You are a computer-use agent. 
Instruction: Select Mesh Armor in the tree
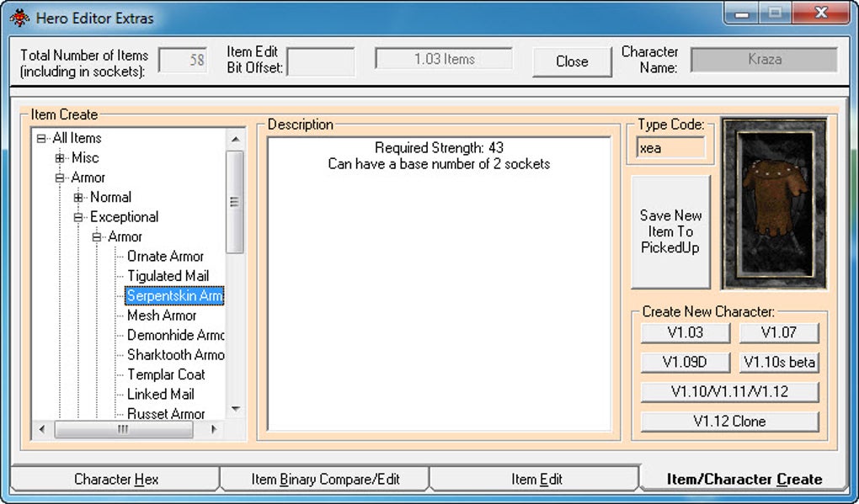pyautogui.click(x=162, y=316)
